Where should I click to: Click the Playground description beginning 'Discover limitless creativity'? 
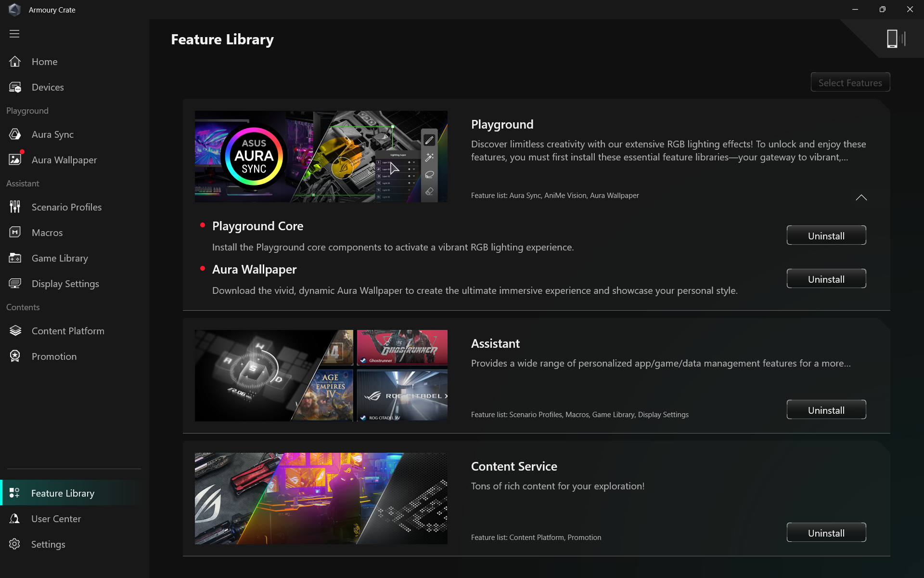coord(668,151)
